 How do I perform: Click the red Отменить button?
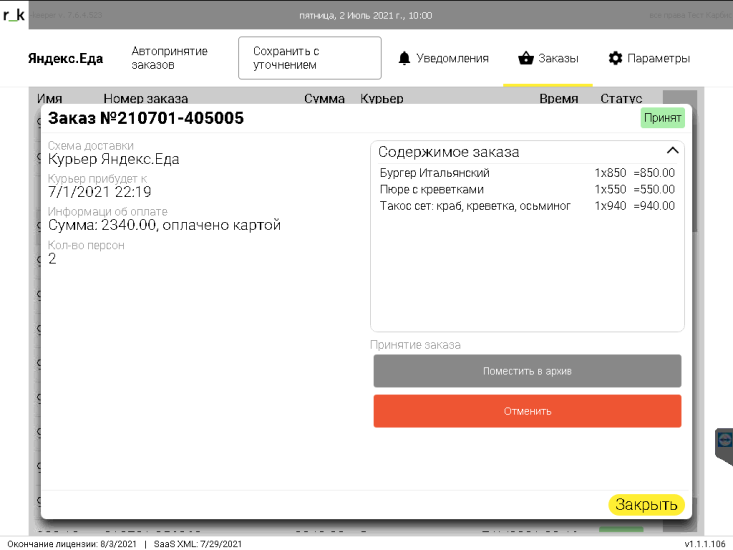tap(527, 411)
